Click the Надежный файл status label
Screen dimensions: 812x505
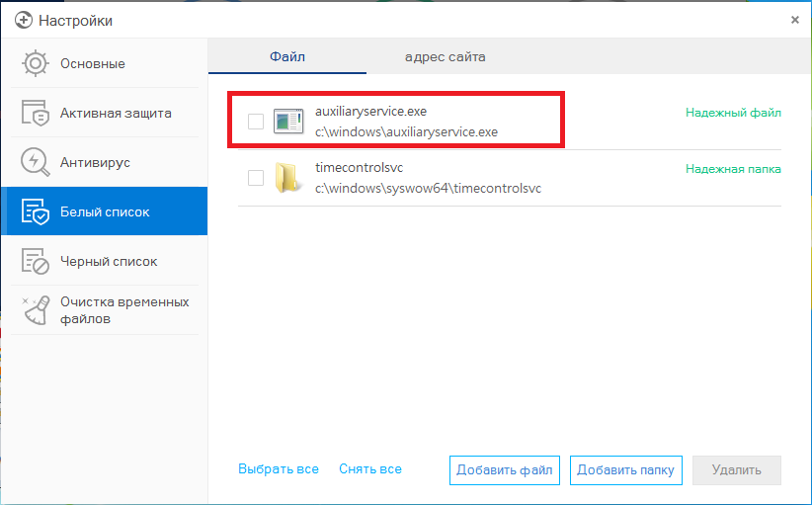(733, 113)
